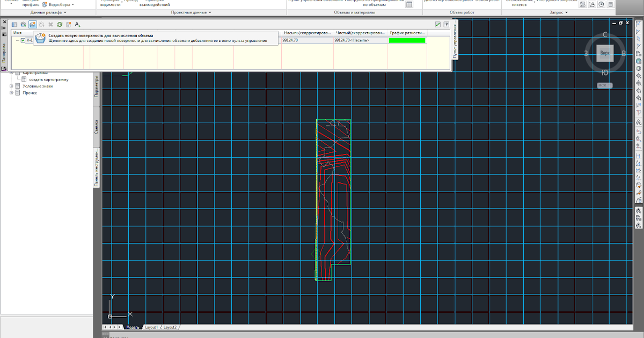
Task: Click the first-tab arrow in layout tab navigation
Action: tap(104, 327)
